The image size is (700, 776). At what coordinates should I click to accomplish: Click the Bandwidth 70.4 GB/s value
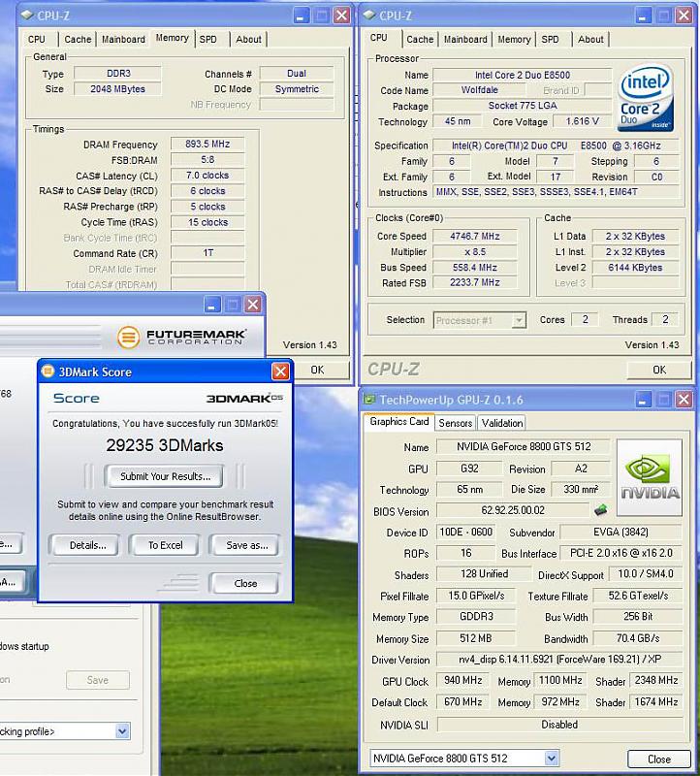tap(638, 638)
